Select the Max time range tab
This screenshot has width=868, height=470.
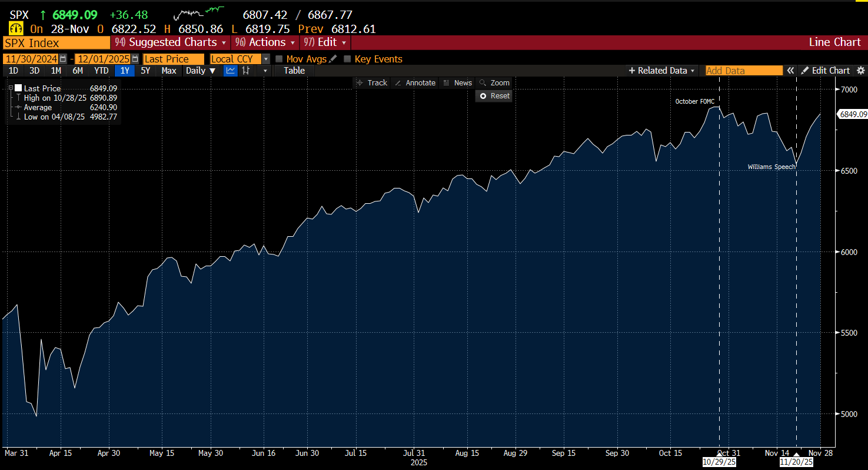169,71
